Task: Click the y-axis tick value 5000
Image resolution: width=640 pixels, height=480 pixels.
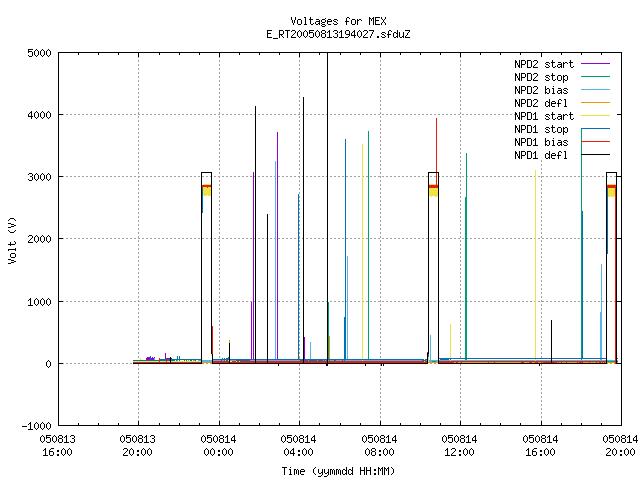Action: pos(40,53)
